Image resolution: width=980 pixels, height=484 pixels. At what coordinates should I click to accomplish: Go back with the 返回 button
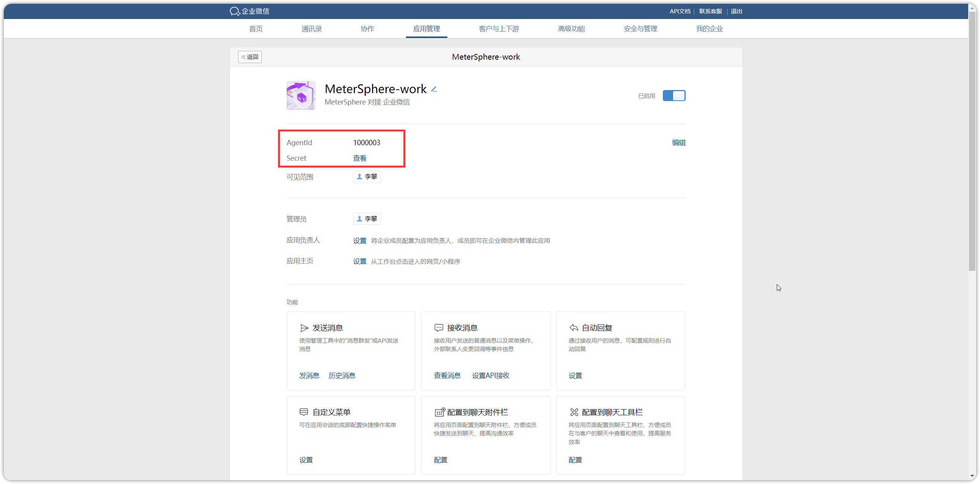point(250,57)
